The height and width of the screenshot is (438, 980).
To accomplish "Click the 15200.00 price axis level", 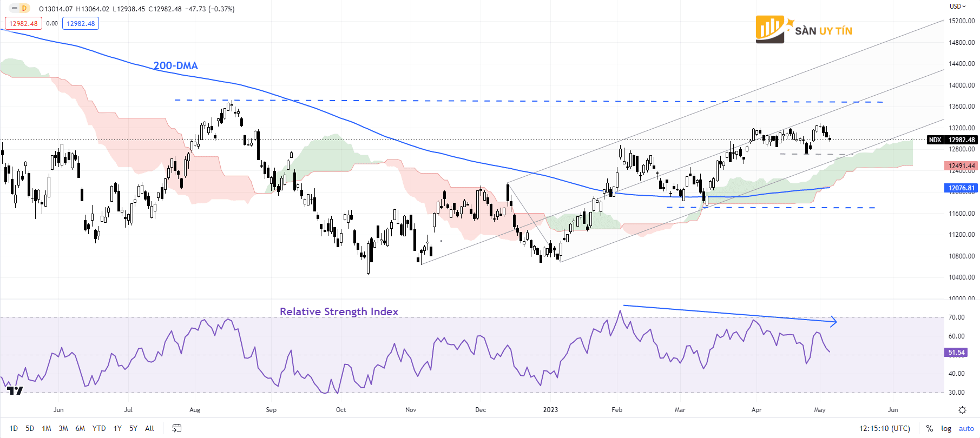I will click(962, 21).
